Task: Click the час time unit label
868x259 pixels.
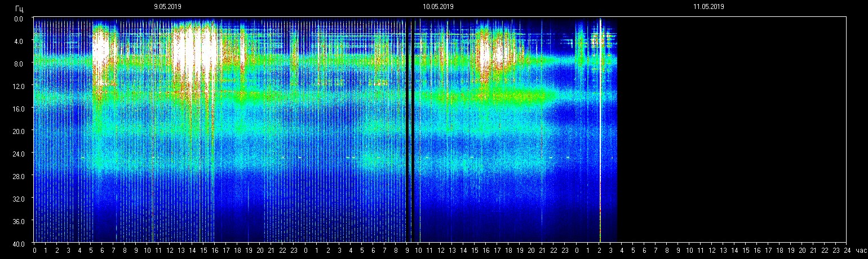Action: pos(861,250)
